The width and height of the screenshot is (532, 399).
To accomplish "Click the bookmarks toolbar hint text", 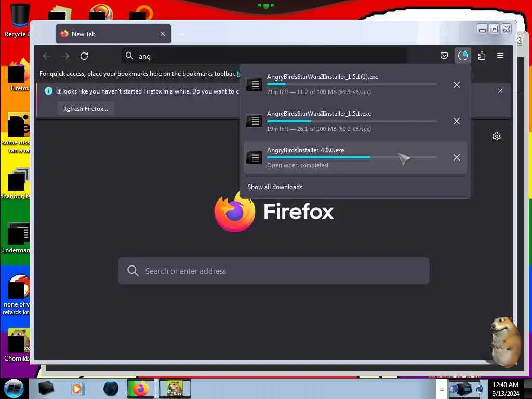I will [x=137, y=74].
